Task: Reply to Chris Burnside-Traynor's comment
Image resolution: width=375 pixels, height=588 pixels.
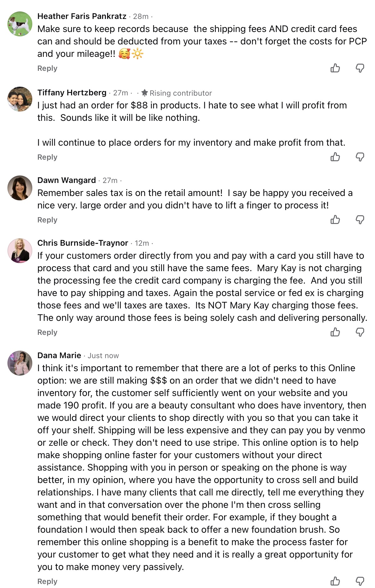Action: pos(47,332)
